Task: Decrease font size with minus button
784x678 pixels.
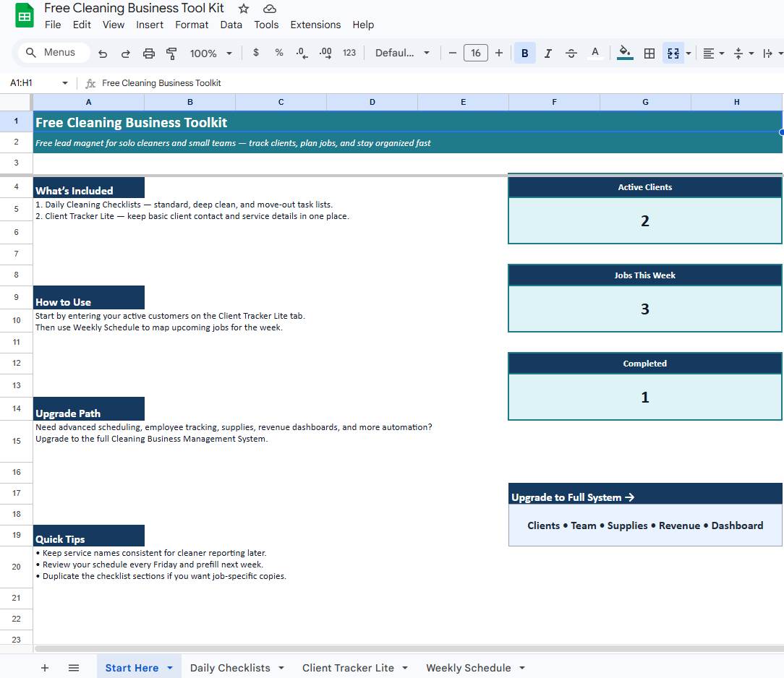Action: pyautogui.click(x=453, y=53)
